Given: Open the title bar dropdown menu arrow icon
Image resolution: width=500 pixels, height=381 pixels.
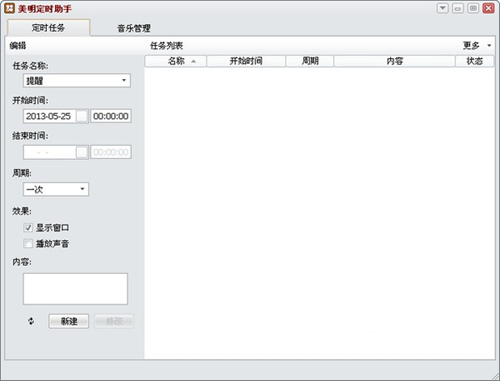Looking at the screenshot, I should 443,8.
